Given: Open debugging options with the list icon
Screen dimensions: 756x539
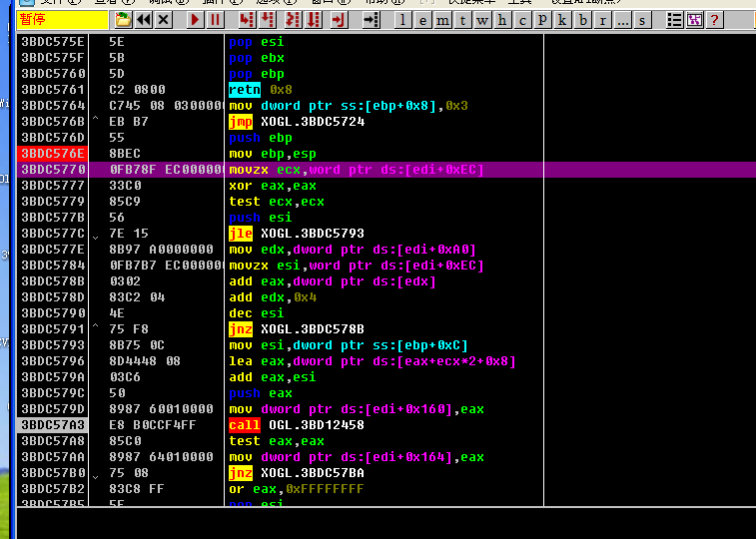Looking at the screenshot, I should 674,20.
